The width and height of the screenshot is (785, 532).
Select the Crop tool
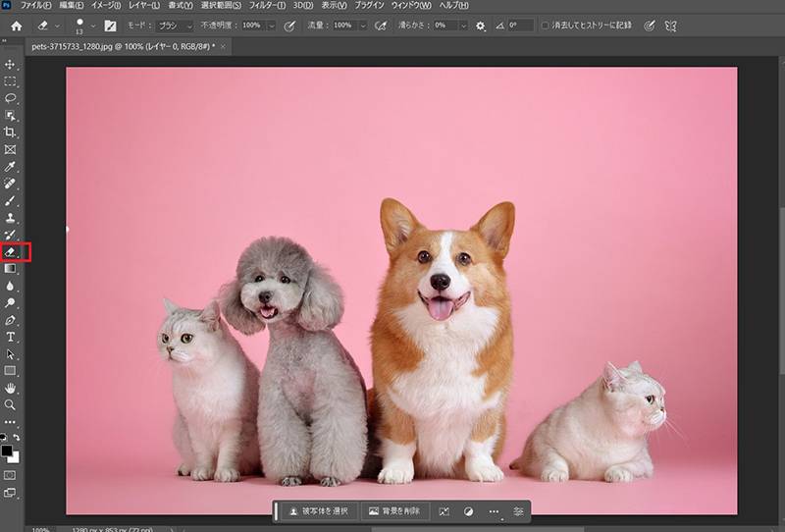(x=10, y=133)
